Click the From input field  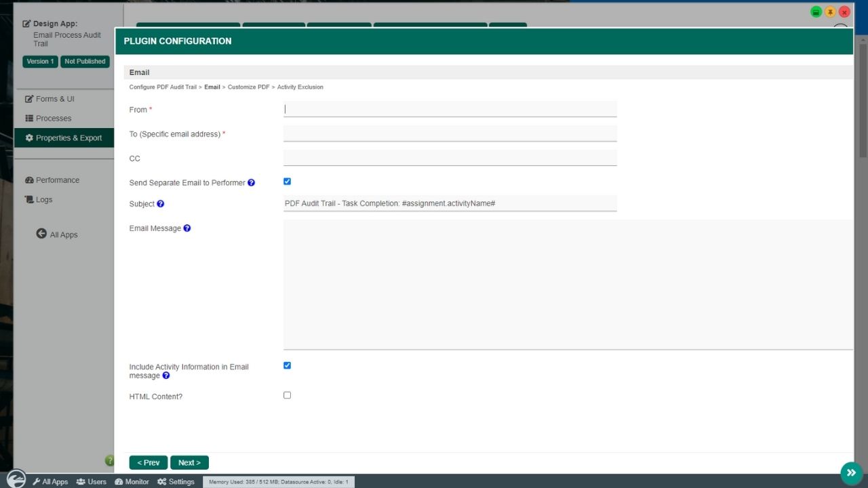point(450,109)
